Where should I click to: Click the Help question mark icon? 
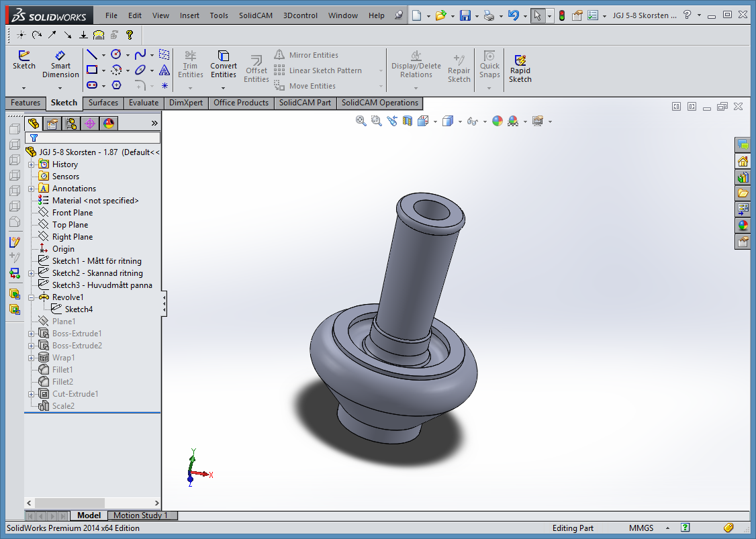coord(688,15)
